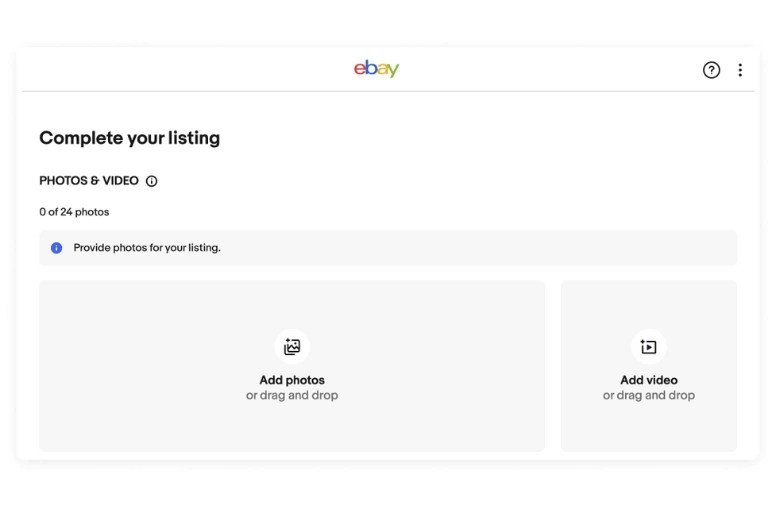Click the "Provide photos for your listing." message
The height and width of the screenshot is (512, 776).
(x=147, y=247)
